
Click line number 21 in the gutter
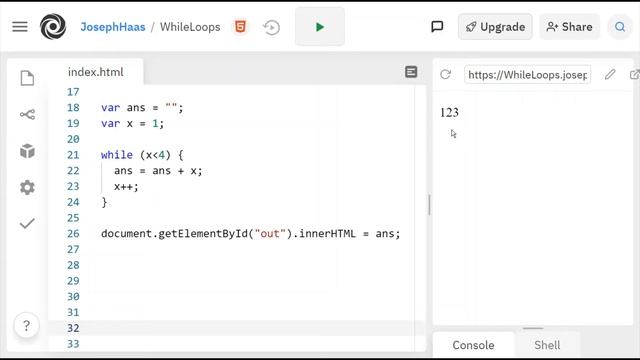[x=73, y=155]
